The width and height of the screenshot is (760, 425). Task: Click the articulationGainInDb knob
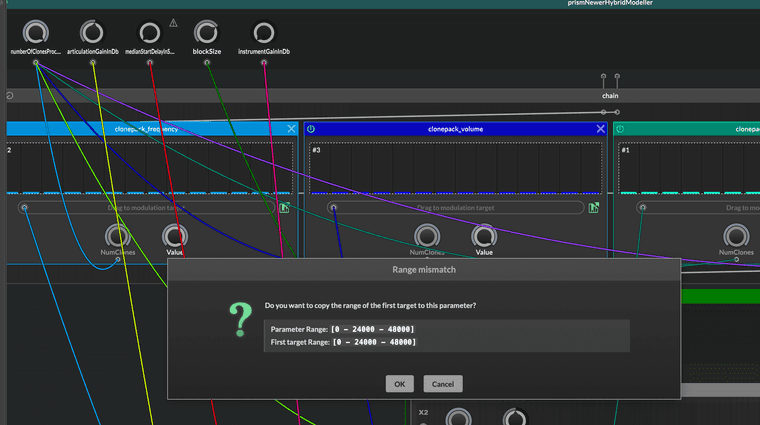(92, 33)
